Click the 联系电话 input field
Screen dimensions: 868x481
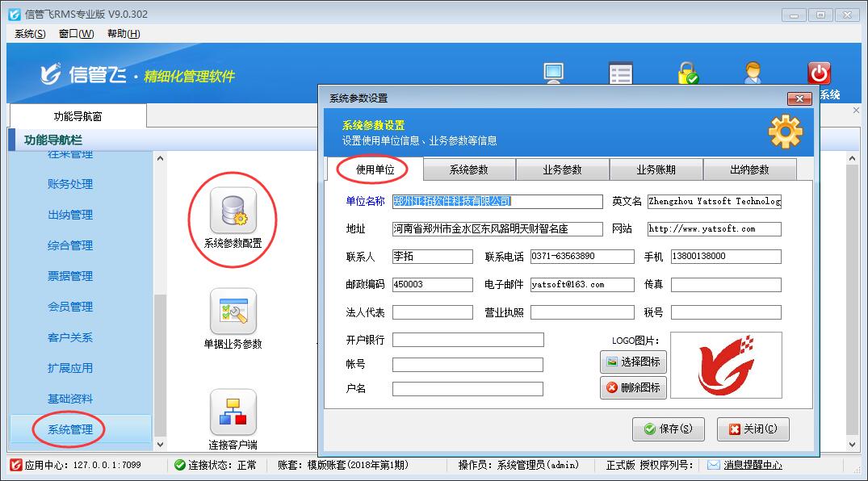point(581,257)
